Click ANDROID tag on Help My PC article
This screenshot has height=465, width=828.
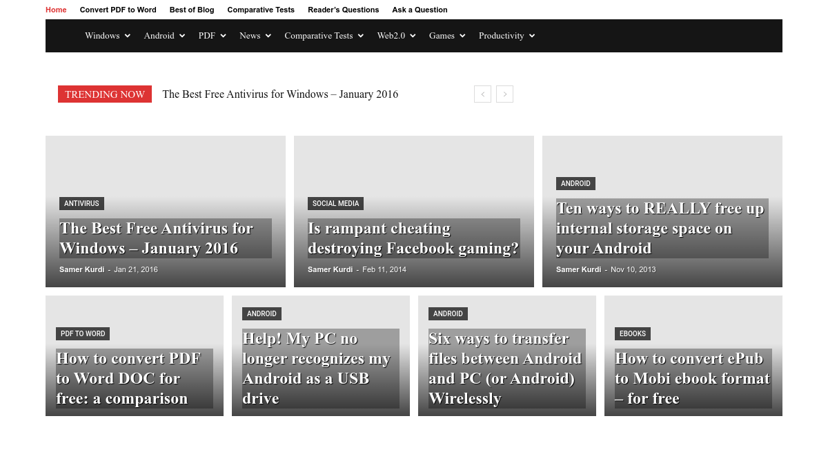pos(262,314)
